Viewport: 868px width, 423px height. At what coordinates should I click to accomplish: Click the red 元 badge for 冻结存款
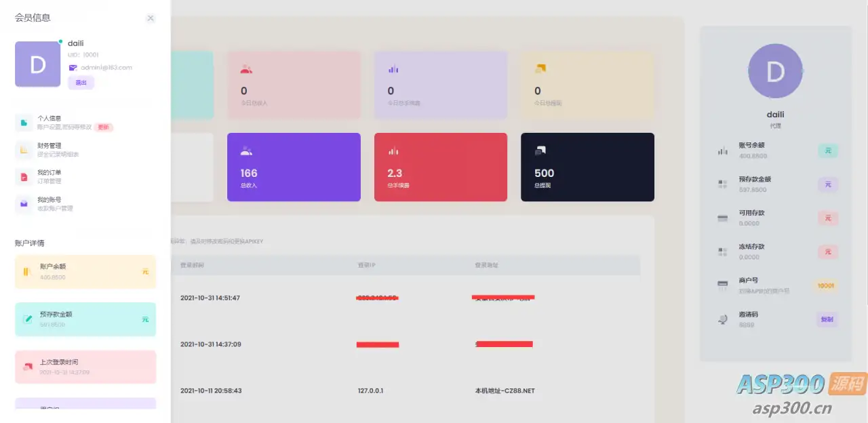(x=828, y=252)
